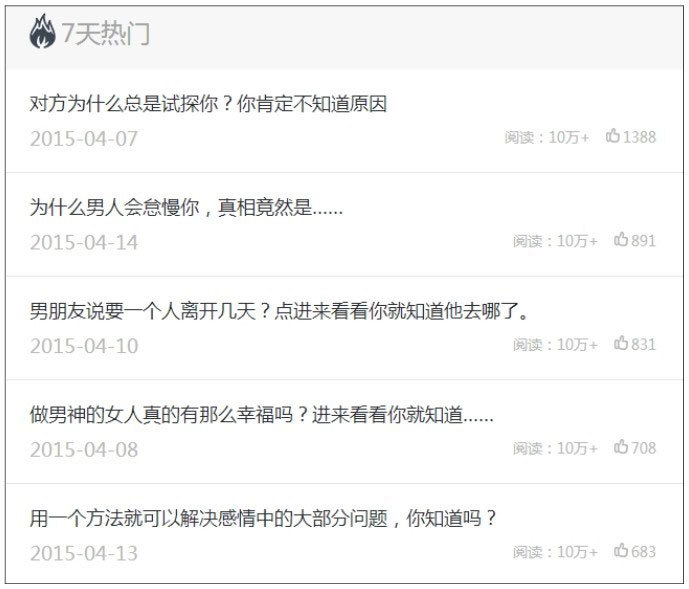Click the thumbs-up icon showing 683 likes
The height and width of the screenshot is (589, 689).
tap(620, 550)
